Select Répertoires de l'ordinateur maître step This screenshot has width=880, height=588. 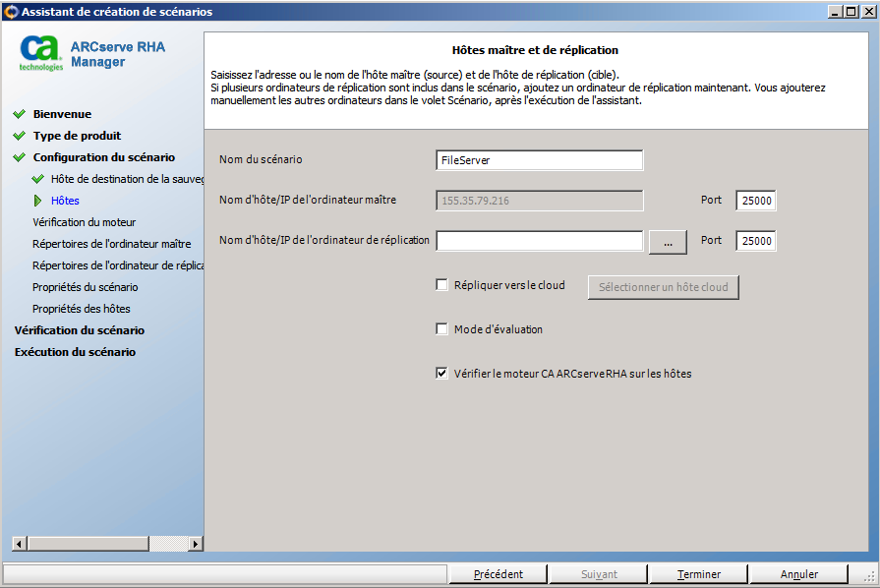[x=112, y=244]
